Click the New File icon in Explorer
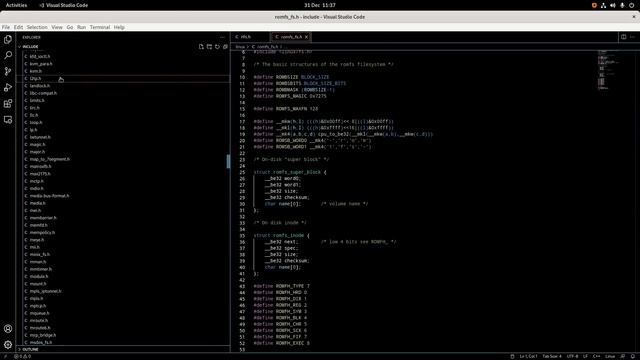 pyautogui.click(x=201, y=47)
